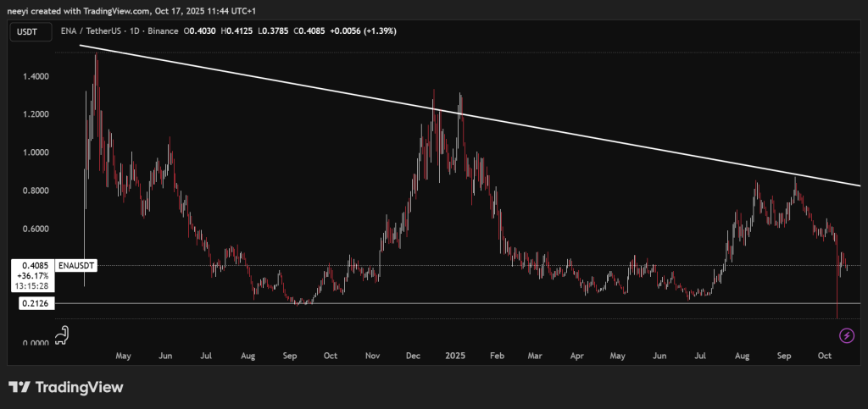Viewport: 868px width, 409px height.
Task: Click the 0.0000 price axis label
Action: pyautogui.click(x=36, y=343)
